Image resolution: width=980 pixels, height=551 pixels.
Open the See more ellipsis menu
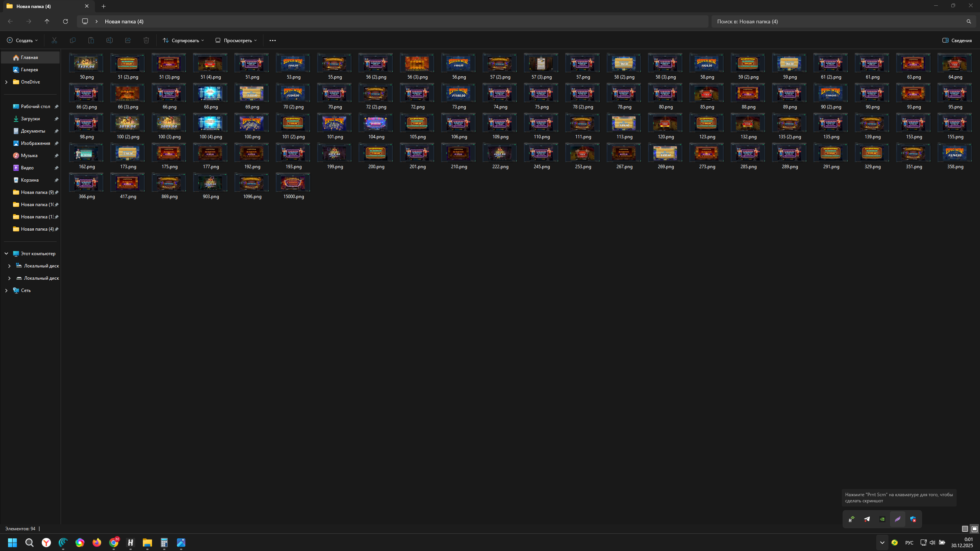(272, 40)
